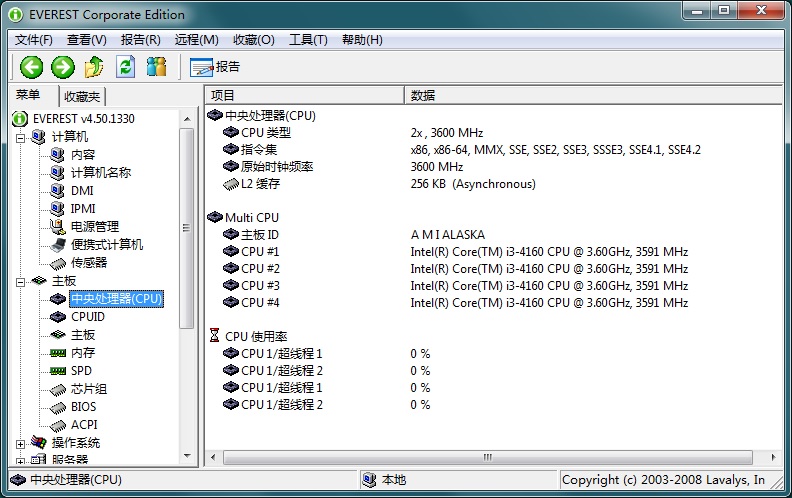Click the CPU 使用率 group header
Screen dimensions: 792x498
tap(256, 336)
